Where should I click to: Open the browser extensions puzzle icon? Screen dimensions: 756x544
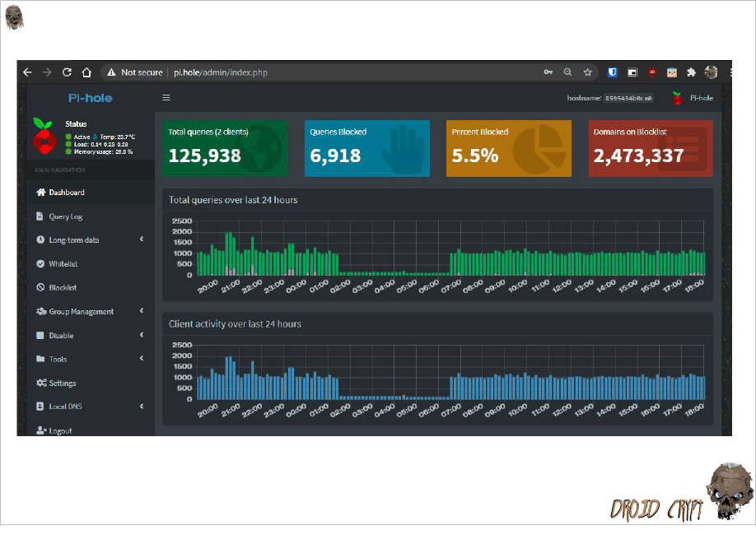pos(691,72)
